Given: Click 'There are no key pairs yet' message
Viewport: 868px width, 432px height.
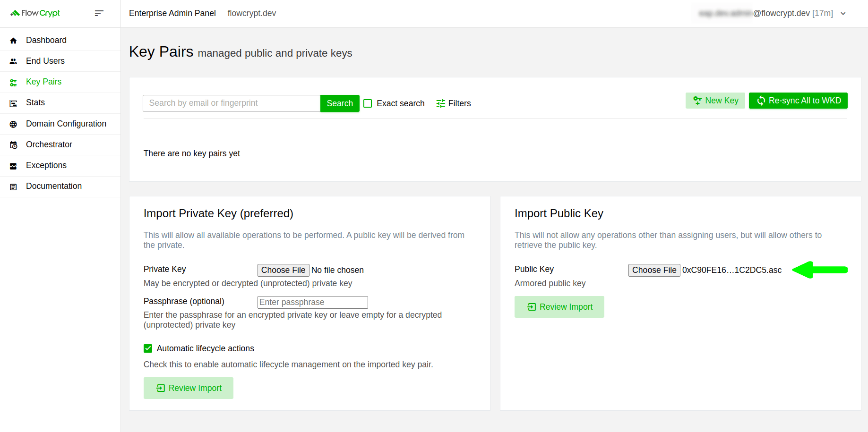Looking at the screenshot, I should pos(192,153).
